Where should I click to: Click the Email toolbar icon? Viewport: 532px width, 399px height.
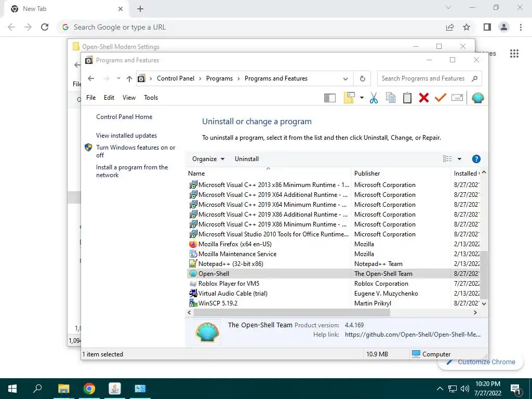[457, 98]
